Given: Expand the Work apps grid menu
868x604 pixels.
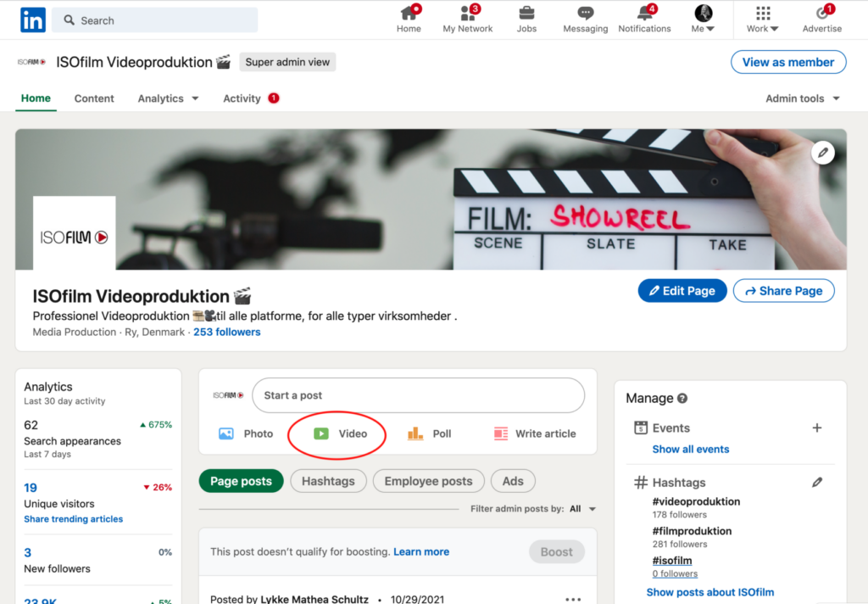Looking at the screenshot, I should click(762, 19).
